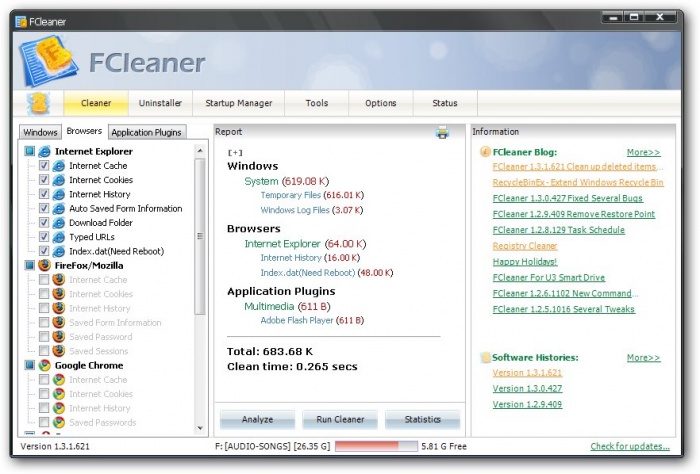
Task: Click Windows Log Files report entry
Action: tap(312, 210)
